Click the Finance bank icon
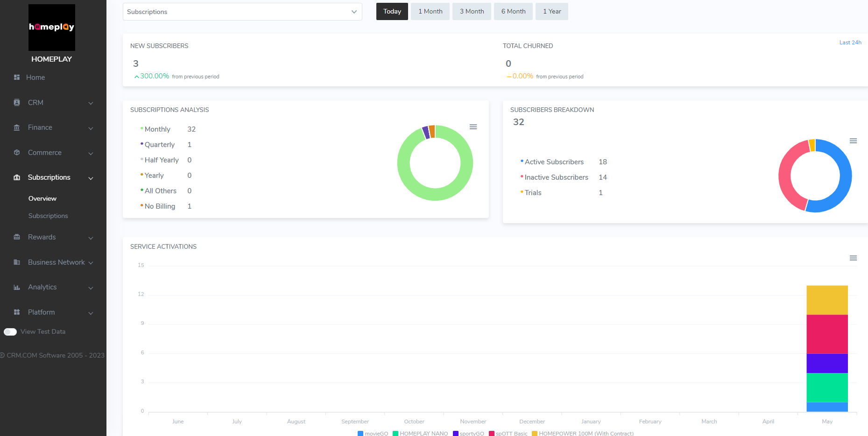Image resolution: width=868 pixels, height=436 pixels. 17,127
